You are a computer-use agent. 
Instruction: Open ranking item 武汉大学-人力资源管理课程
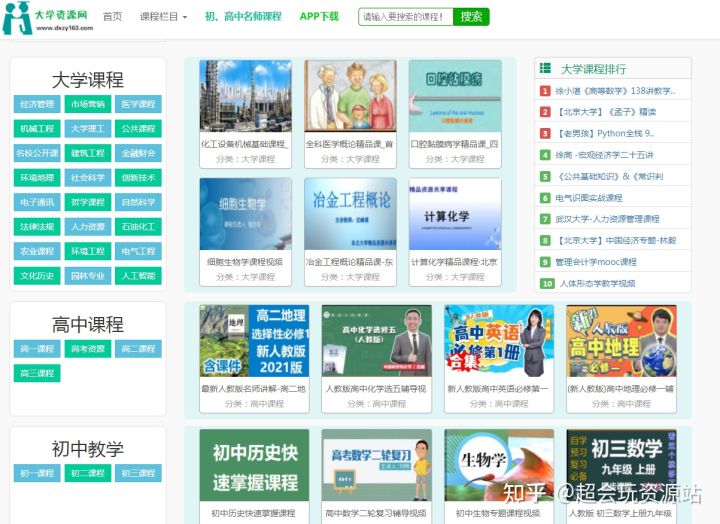(608, 219)
